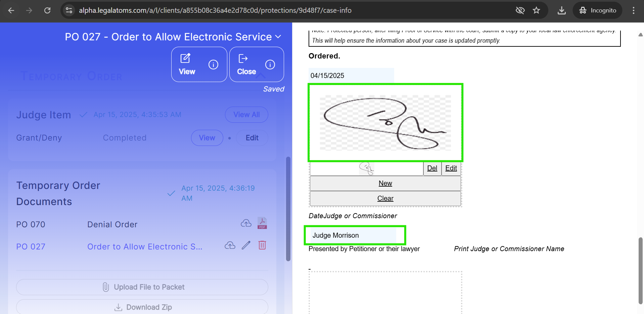Open site information icon in address bar
This screenshot has height=314, width=644.
pos(69,10)
